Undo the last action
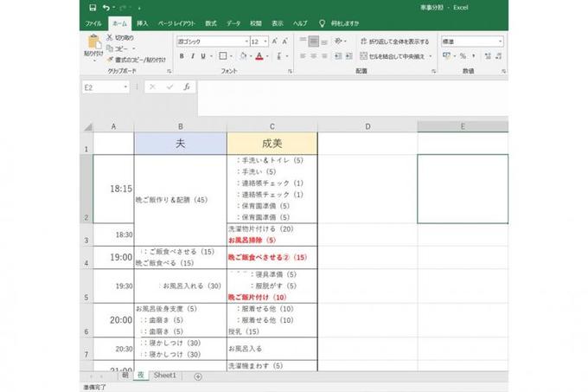The width and height of the screenshot is (588, 392). pyautogui.click(x=106, y=8)
